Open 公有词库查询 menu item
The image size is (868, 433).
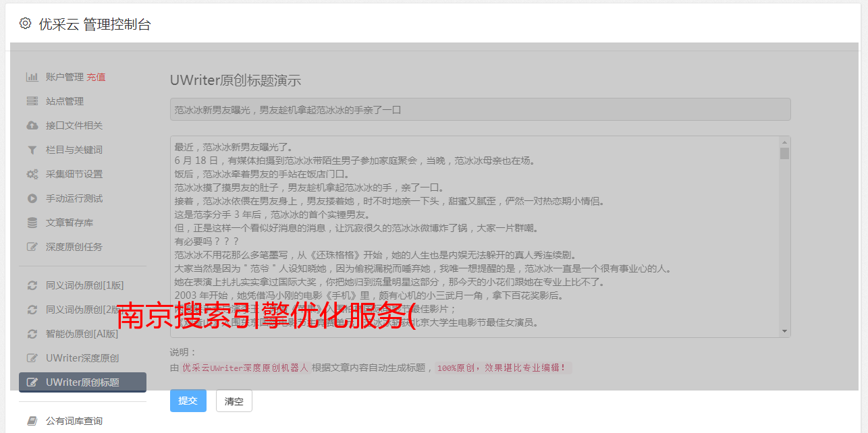[74, 421]
